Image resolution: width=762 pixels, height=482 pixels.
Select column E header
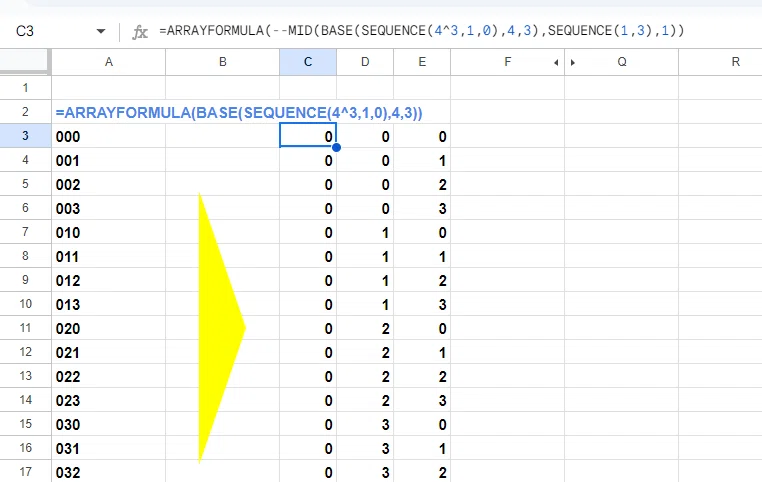[x=422, y=62]
